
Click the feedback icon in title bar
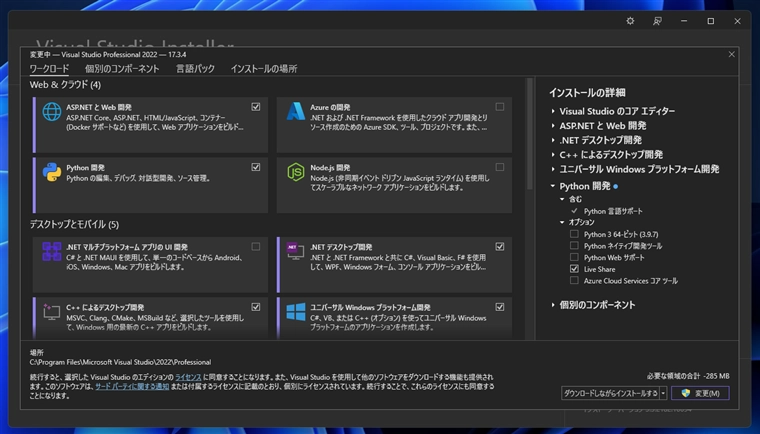click(657, 21)
